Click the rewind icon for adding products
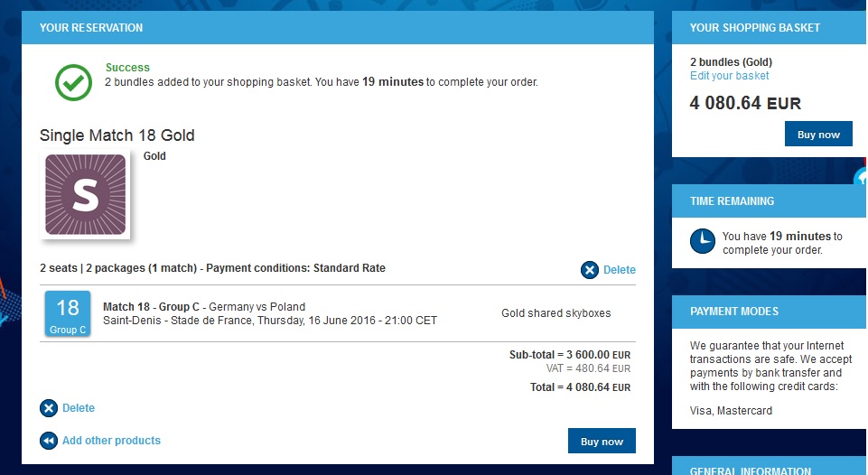This screenshot has height=475, width=868. [49, 441]
